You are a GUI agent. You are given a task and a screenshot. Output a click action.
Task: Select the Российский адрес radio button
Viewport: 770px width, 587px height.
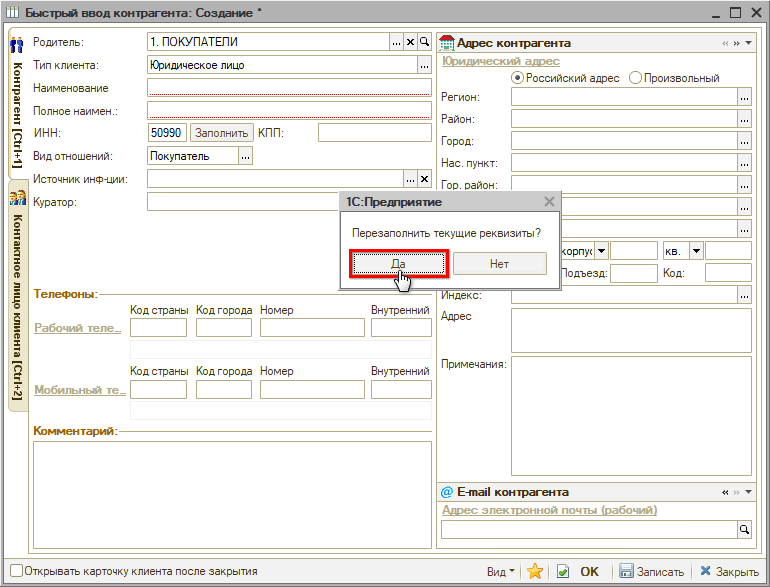(517, 78)
